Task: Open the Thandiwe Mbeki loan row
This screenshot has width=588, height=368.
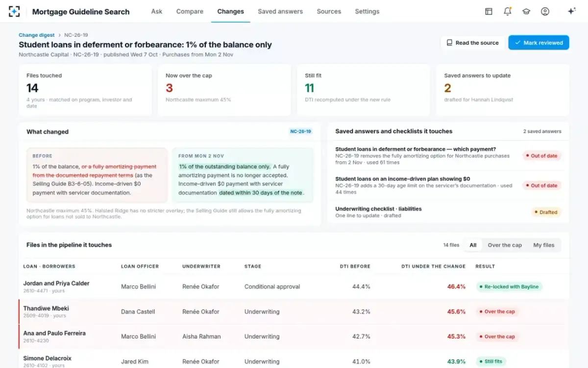Action: 294,312
